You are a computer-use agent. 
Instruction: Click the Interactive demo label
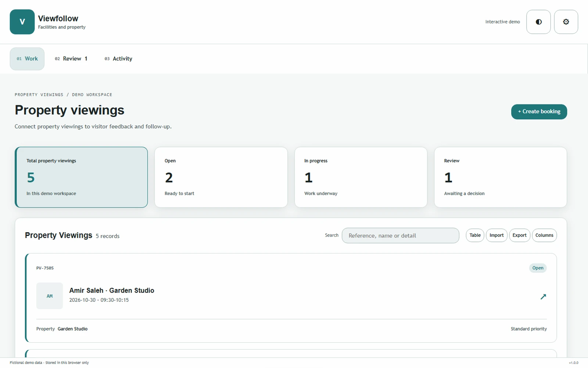[502, 22]
